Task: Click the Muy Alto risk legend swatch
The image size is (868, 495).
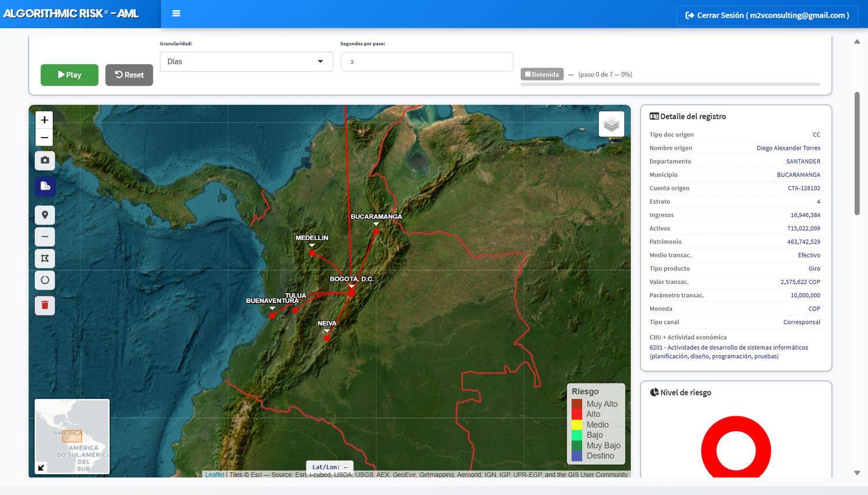Action: click(577, 404)
